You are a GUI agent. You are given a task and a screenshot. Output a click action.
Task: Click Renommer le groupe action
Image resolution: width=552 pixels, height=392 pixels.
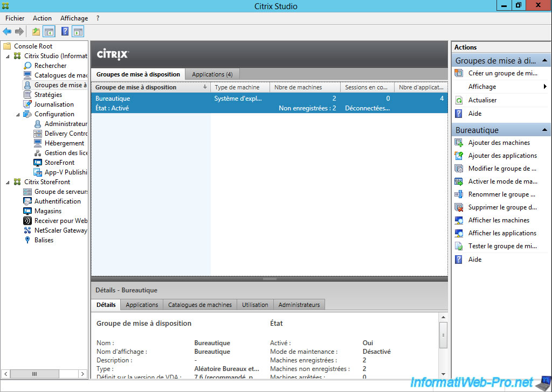coord(502,194)
